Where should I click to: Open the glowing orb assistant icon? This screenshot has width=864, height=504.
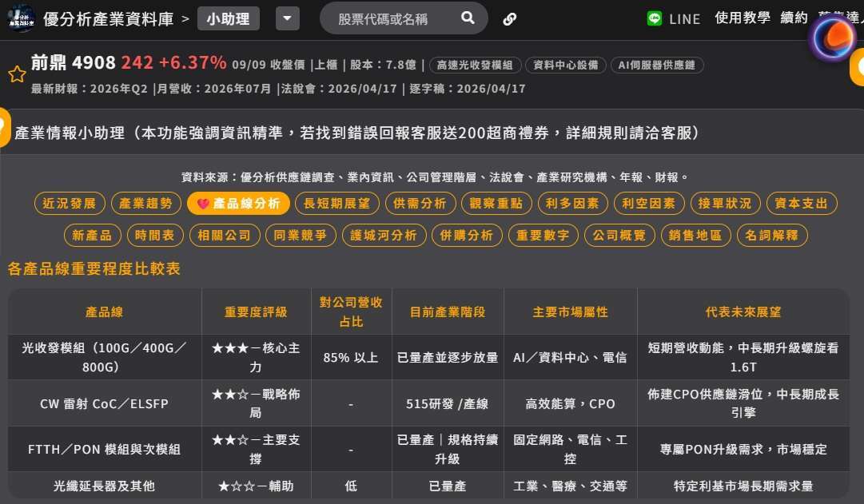pyautogui.click(x=832, y=38)
